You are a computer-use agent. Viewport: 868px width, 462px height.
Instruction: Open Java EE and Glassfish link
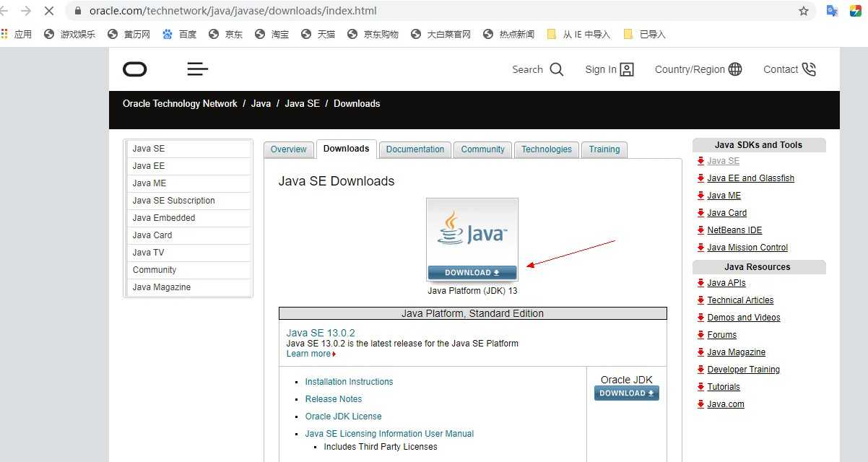pyautogui.click(x=750, y=178)
